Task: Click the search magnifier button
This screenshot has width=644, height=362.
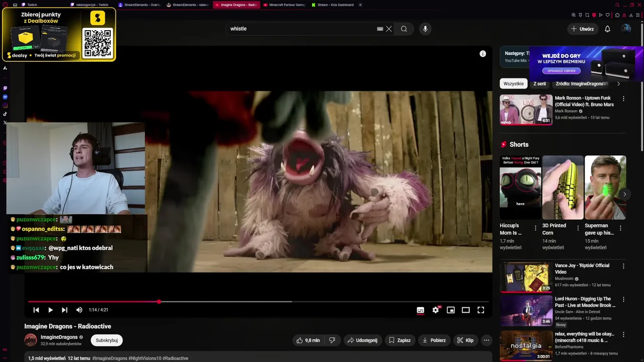Action: click(x=404, y=29)
